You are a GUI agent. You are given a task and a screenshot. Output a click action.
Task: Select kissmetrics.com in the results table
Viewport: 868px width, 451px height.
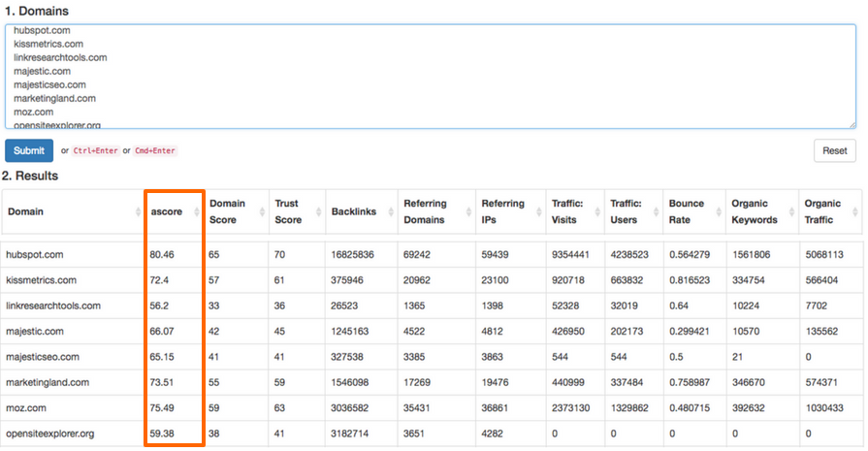[x=41, y=280]
